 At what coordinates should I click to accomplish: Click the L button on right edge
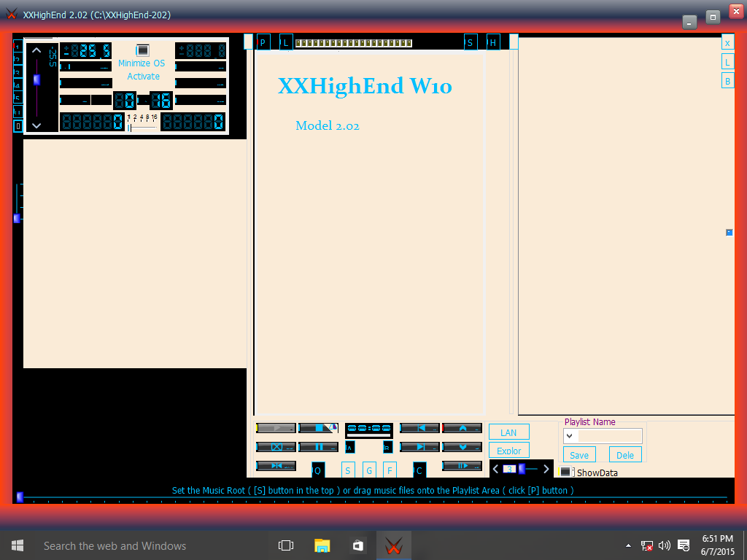727,62
